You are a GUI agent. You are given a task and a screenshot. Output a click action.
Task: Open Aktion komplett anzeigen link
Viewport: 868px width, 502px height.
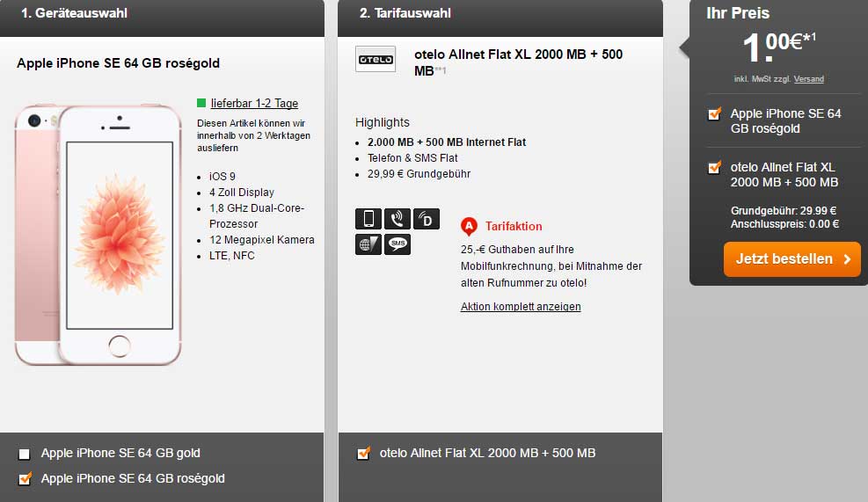point(521,307)
